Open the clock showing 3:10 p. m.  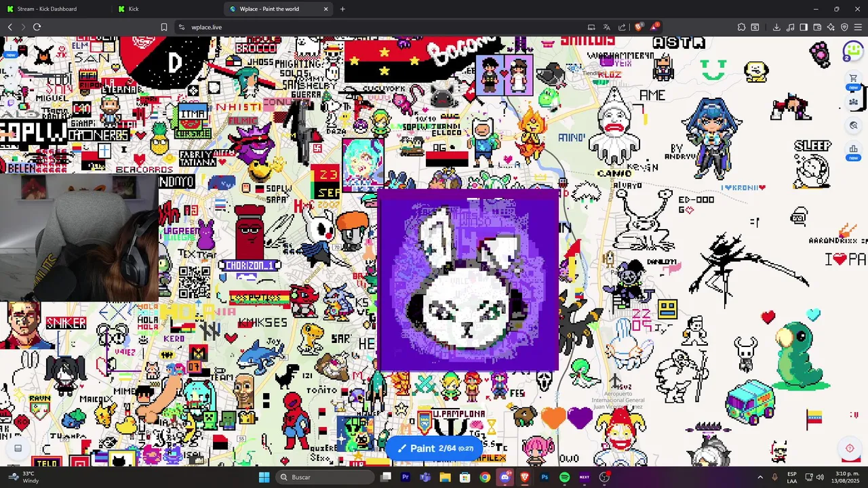(x=847, y=477)
